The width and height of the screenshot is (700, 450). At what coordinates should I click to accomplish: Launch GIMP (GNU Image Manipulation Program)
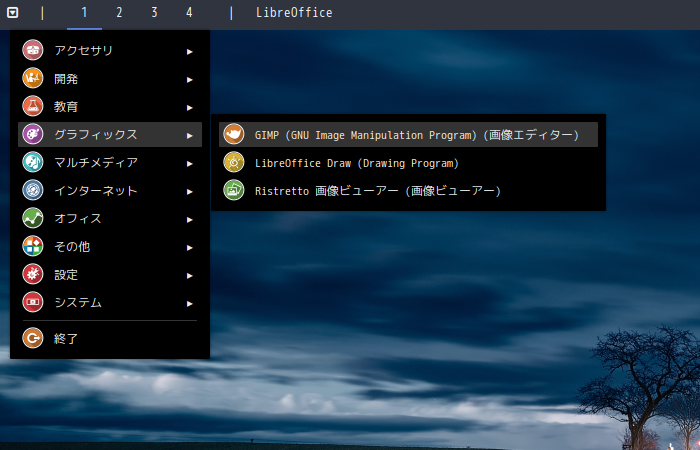[x=408, y=134]
